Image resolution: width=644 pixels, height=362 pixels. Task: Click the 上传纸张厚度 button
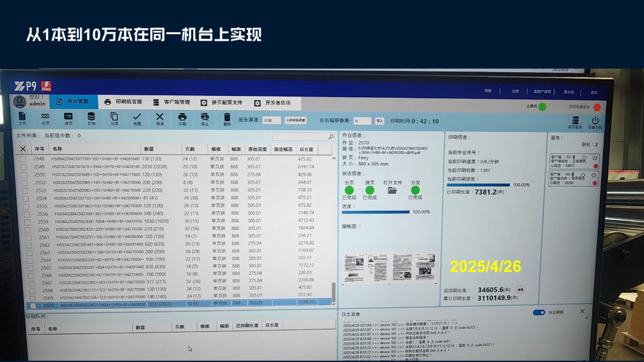pos(296,120)
